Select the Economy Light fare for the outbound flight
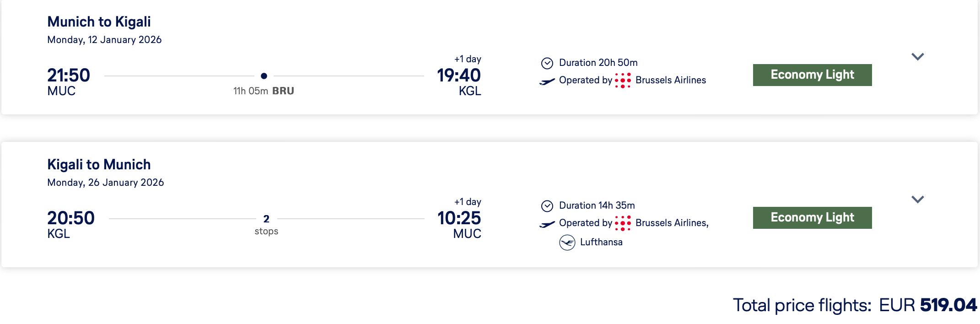The image size is (980, 324). 812,75
